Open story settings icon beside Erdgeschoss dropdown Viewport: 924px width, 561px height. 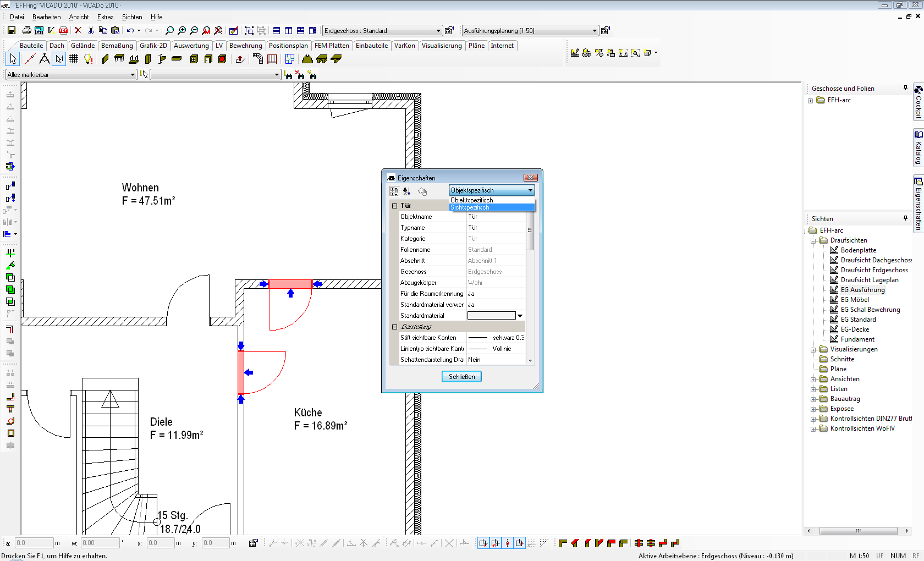pyautogui.click(x=449, y=30)
